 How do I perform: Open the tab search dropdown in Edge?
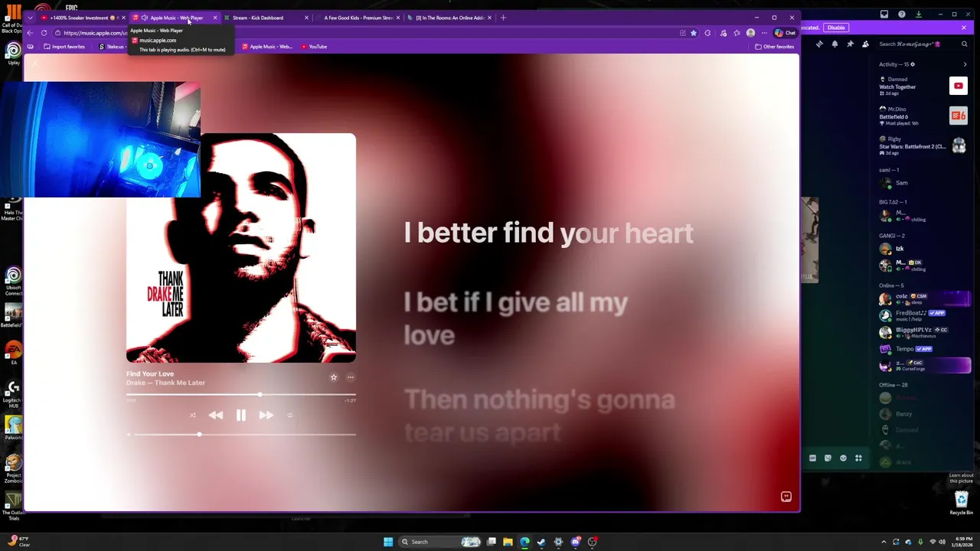30,18
